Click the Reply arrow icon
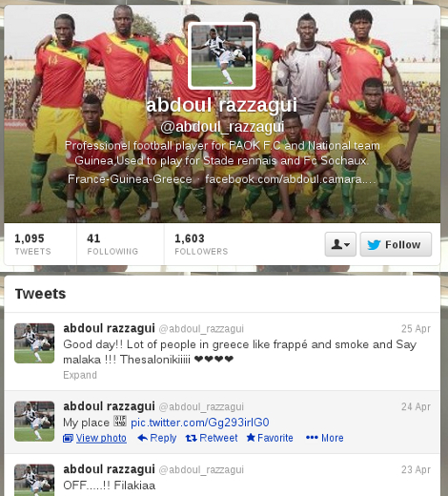This screenshot has width=448, height=496. [143, 438]
